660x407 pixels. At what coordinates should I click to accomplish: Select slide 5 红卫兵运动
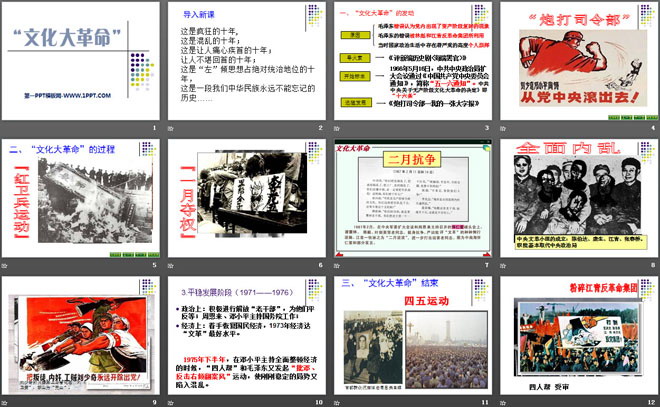pyautogui.click(x=80, y=198)
